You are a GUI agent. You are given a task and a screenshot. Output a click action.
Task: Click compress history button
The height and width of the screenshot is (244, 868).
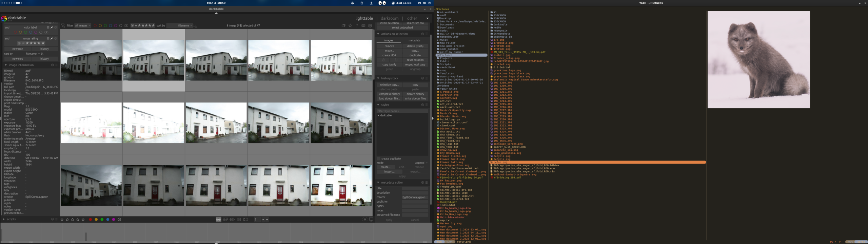(x=389, y=94)
